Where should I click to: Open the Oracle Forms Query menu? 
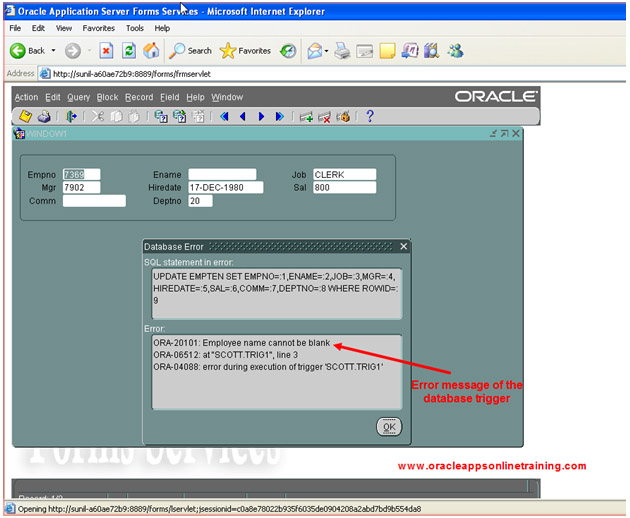79,97
